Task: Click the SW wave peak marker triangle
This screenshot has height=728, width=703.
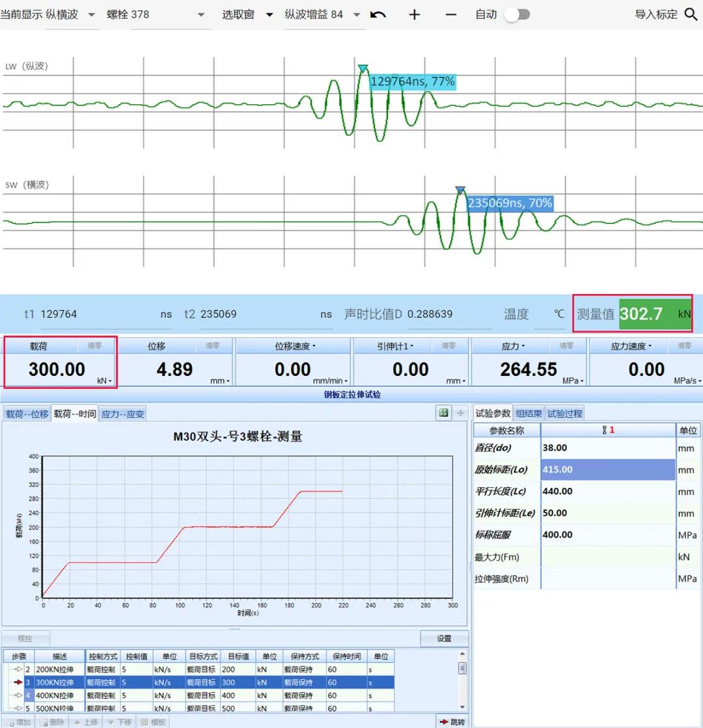Action: click(460, 190)
